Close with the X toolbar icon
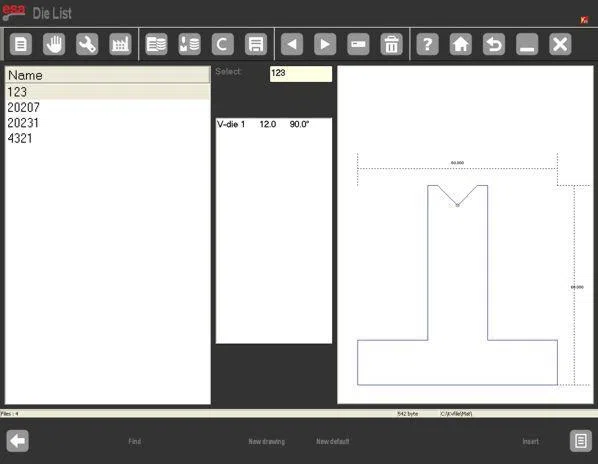The image size is (598, 464). pyautogui.click(x=560, y=44)
